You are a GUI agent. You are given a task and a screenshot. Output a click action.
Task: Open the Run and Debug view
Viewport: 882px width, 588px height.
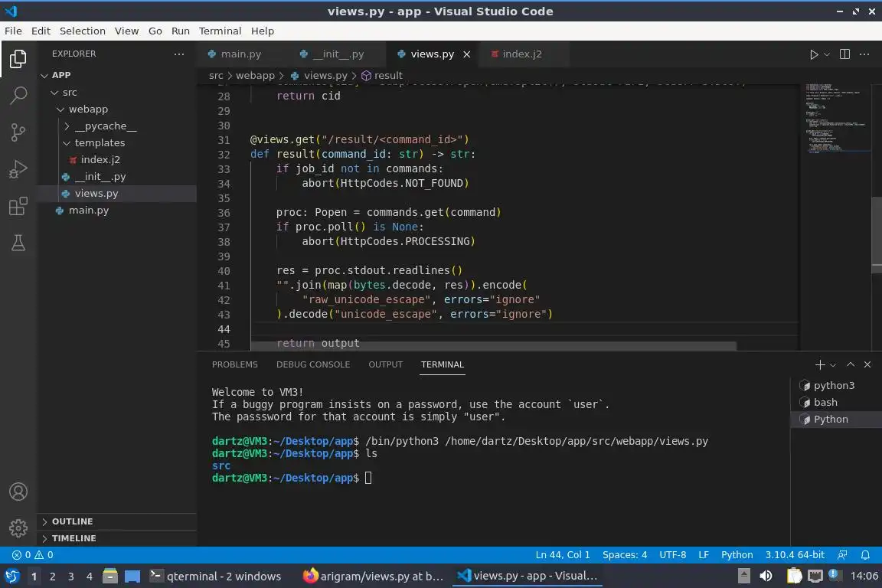[x=18, y=169]
